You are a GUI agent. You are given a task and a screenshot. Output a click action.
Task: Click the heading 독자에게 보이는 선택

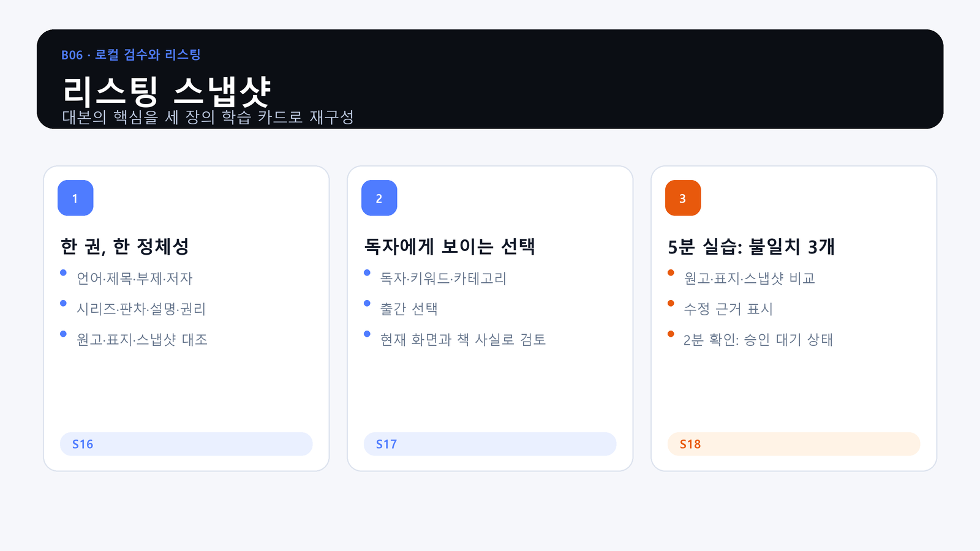[x=450, y=246]
